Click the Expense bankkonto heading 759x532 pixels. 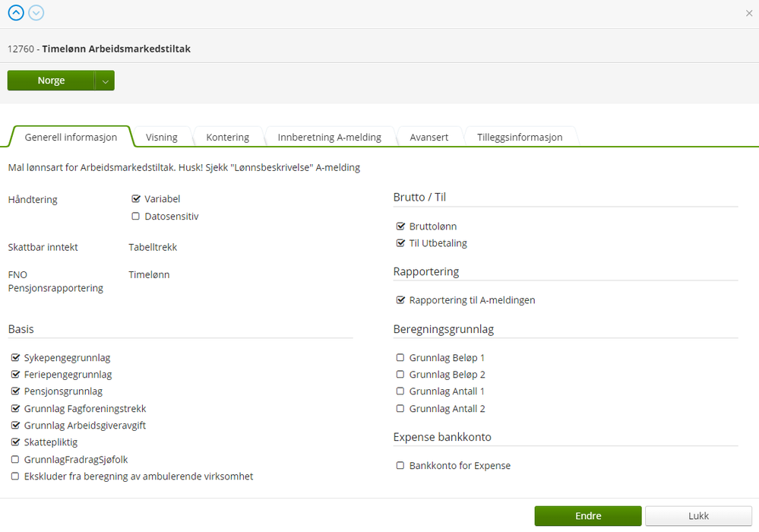[x=442, y=437]
